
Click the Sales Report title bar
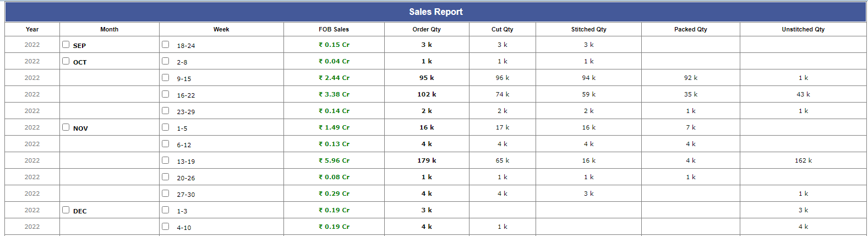coord(435,12)
